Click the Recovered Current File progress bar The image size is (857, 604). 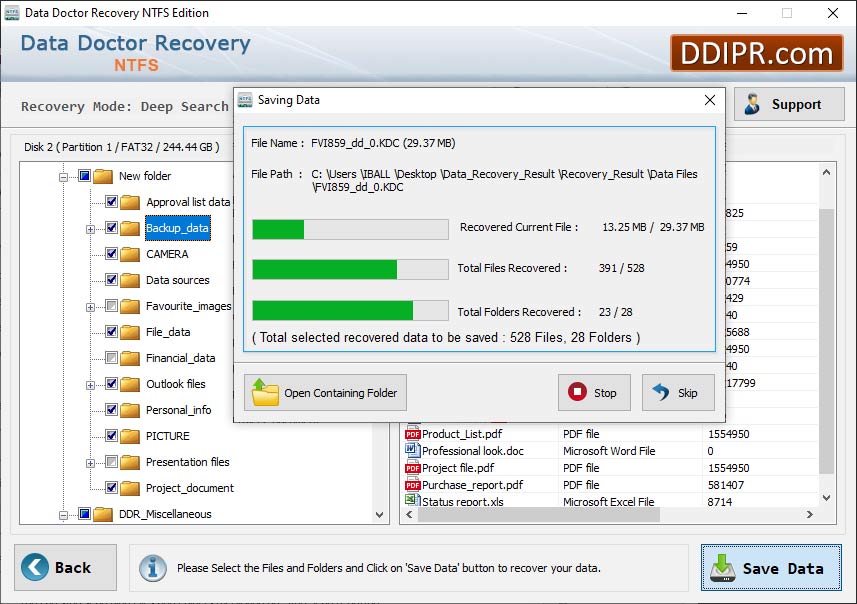(350, 229)
